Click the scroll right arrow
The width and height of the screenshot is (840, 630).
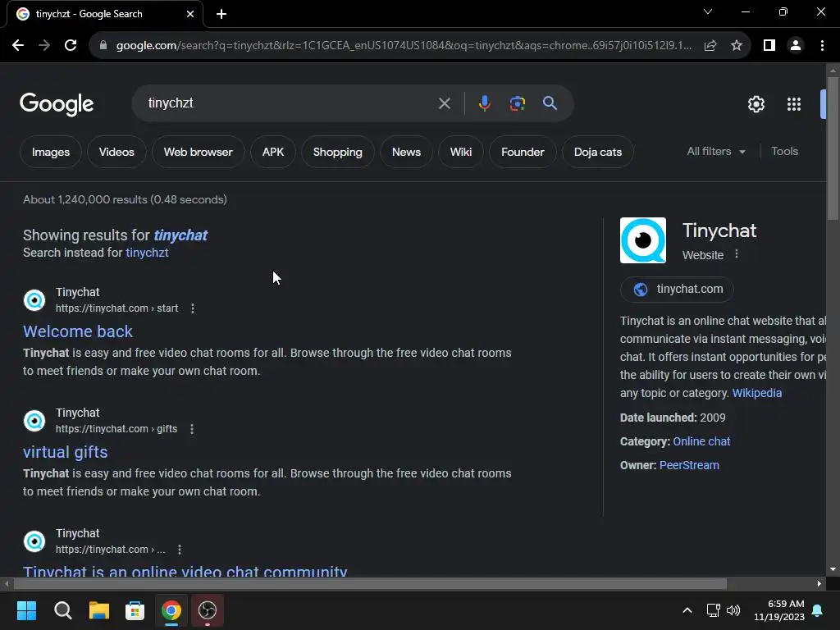click(819, 583)
